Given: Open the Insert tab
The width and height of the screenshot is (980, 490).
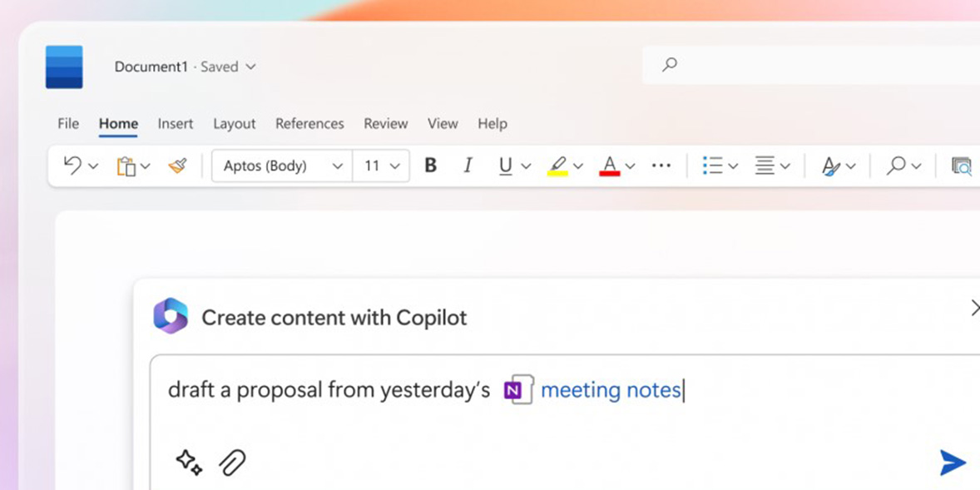Looking at the screenshot, I should (x=175, y=124).
